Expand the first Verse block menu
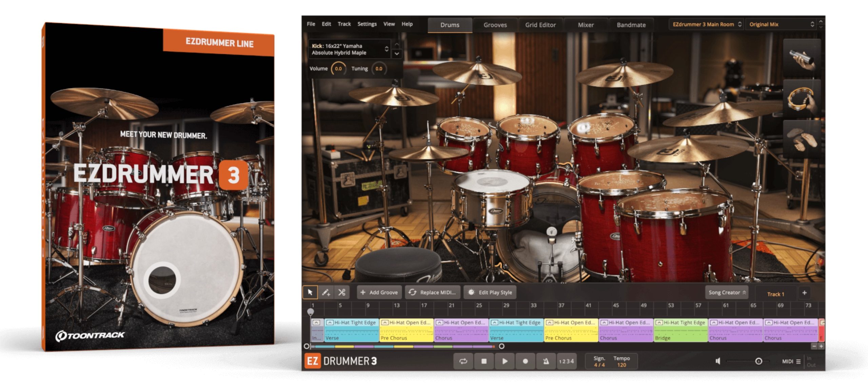The height and width of the screenshot is (389, 868). pyautogui.click(x=330, y=322)
